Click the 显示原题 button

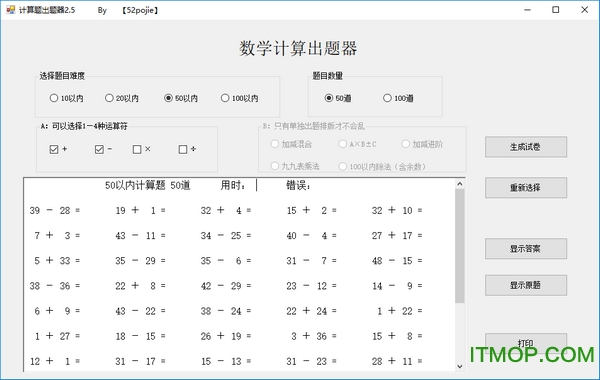(526, 285)
